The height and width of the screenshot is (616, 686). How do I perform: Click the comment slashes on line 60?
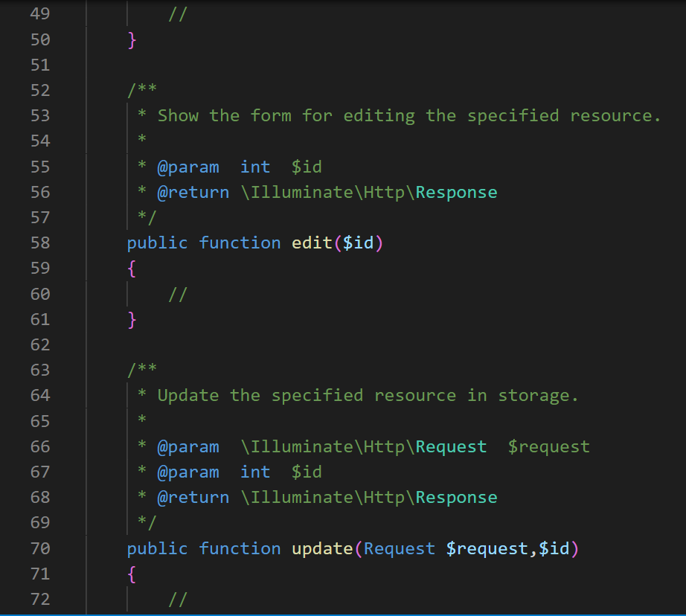pyautogui.click(x=177, y=295)
